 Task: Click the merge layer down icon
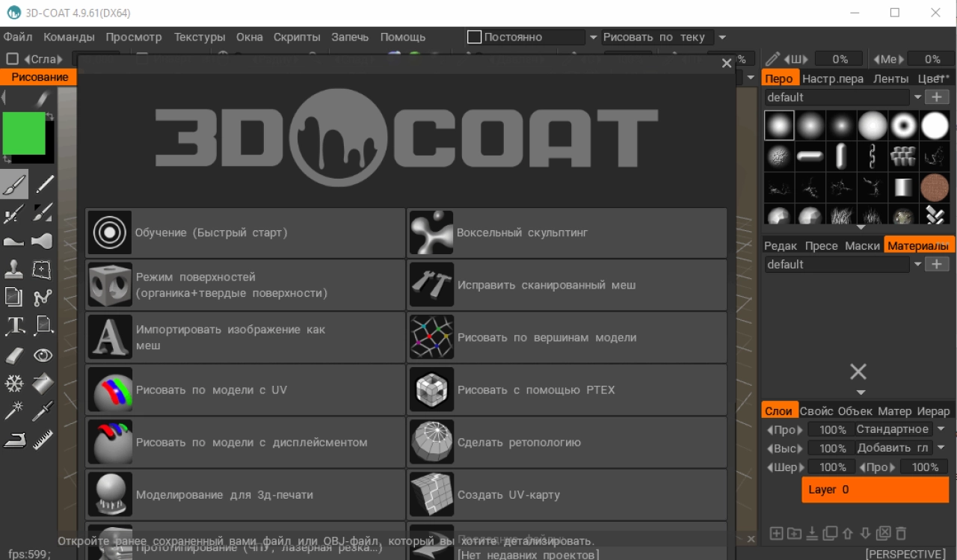pos(812,533)
